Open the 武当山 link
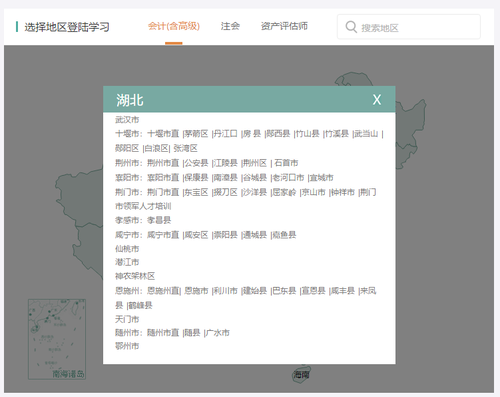The height and width of the screenshot is (397, 500). tap(366, 134)
